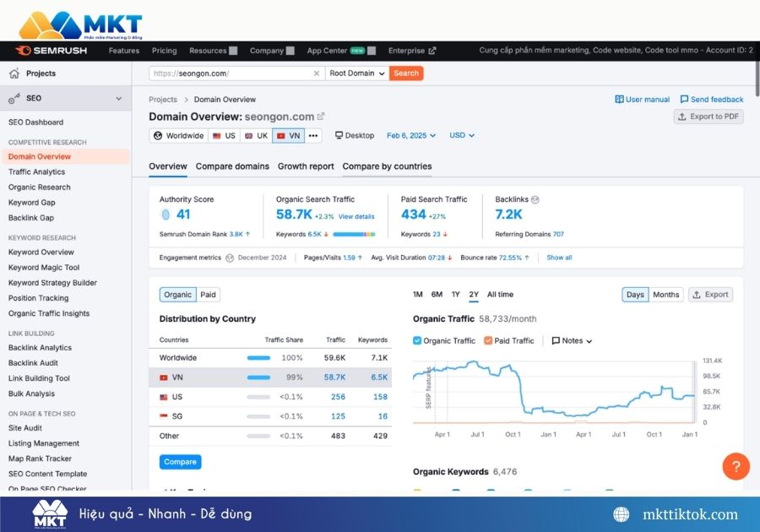
Task: Switch to Compare domains tab
Action: click(232, 166)
